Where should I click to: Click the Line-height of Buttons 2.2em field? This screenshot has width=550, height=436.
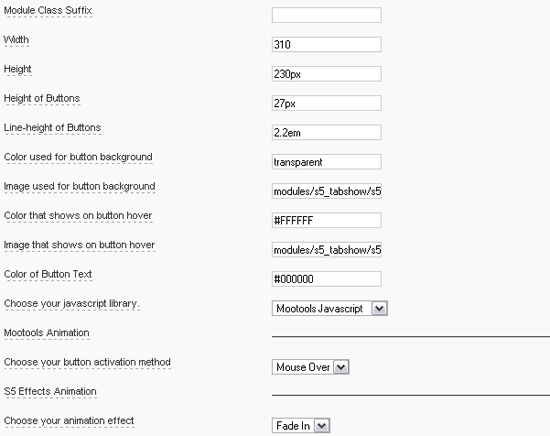tap(327, 133)
